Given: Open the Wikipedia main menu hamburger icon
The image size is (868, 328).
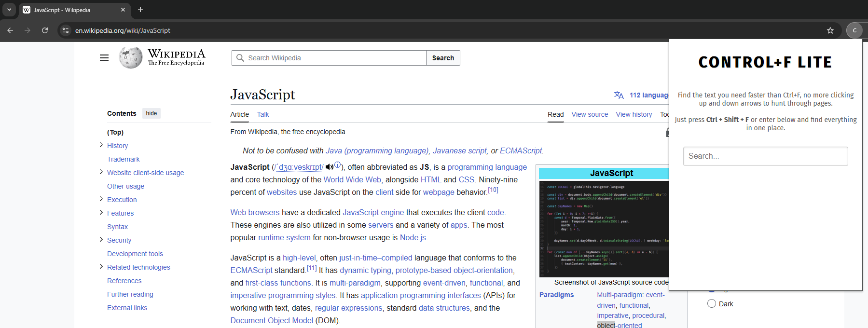Looking at the screenshot, I should 104,58.
